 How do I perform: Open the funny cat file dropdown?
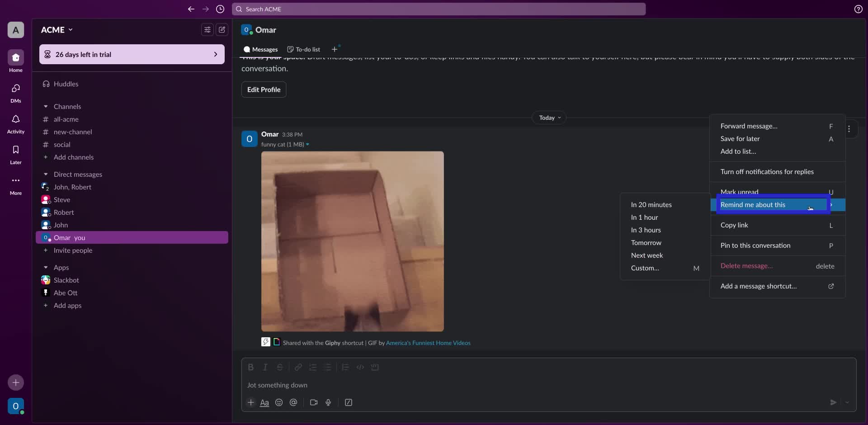(x=308, y=144)
